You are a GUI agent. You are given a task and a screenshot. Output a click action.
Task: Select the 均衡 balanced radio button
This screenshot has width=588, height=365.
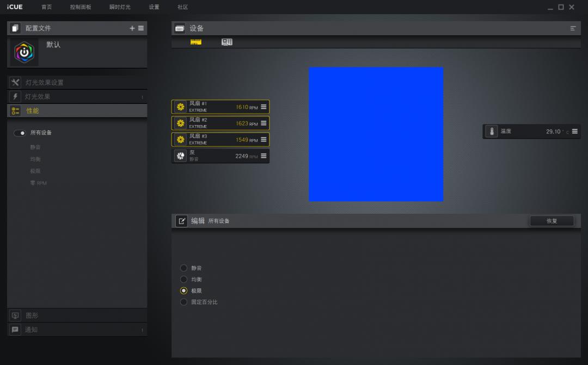coord(183,279)
